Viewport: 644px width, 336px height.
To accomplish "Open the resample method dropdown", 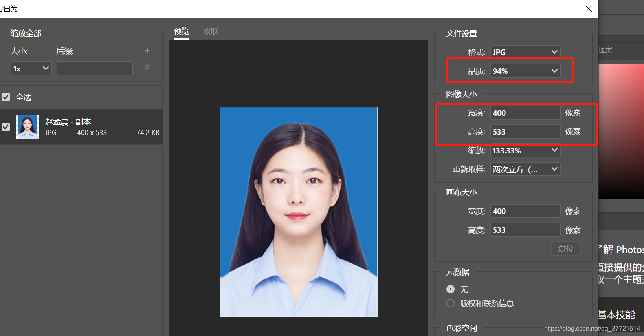I will [525, 169].
